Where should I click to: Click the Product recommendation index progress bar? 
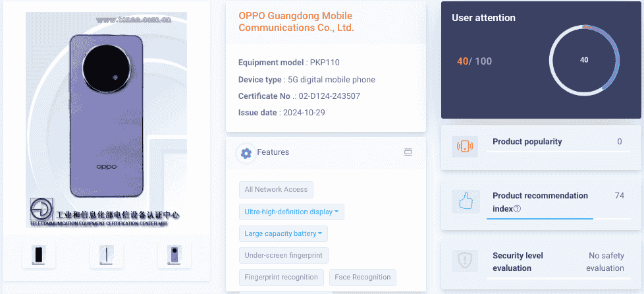(540, 218)
